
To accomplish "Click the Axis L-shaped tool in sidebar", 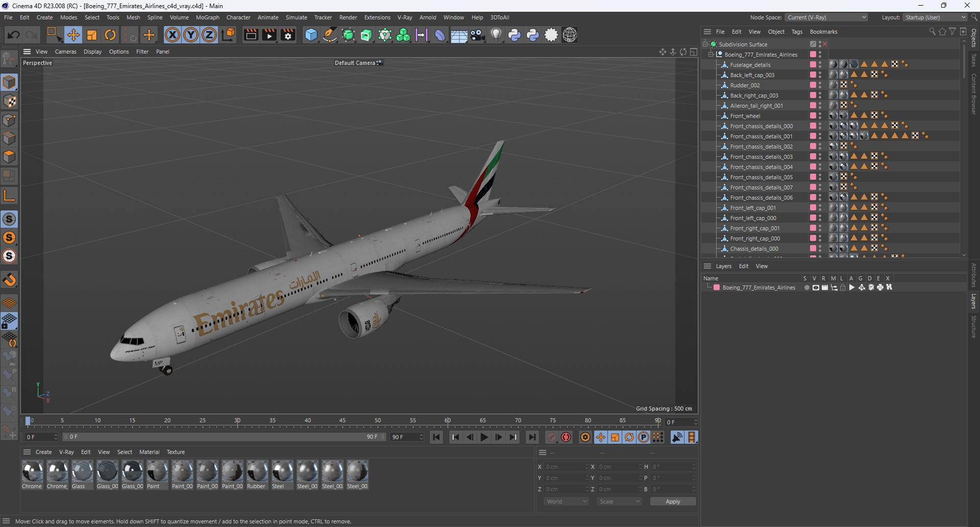I will pyautogui.click(x=9, y=195).
